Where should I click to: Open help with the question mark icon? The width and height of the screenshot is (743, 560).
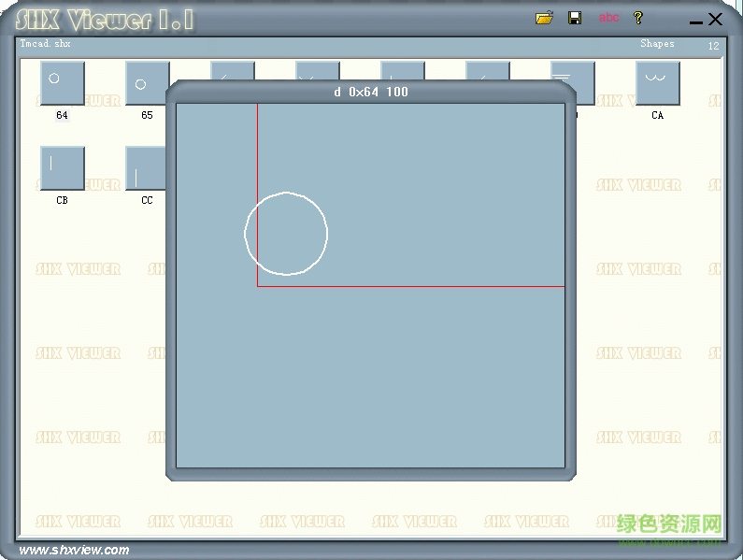(x=638, y=18)
